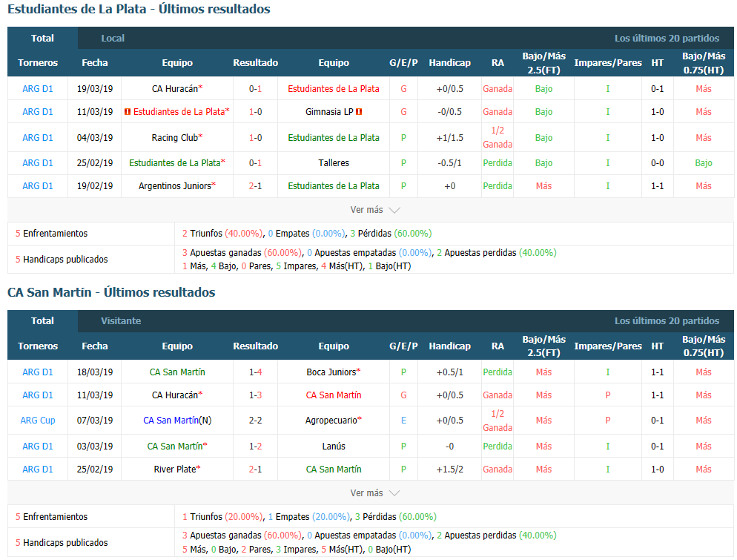
Task: Click E result on Agropecuario row
Action: click(403, 421)
